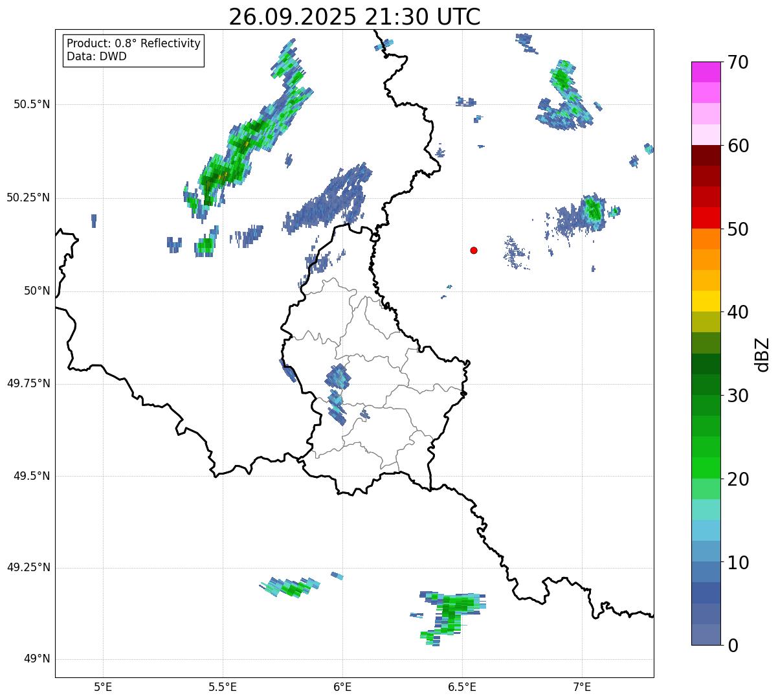Click the 6.5°E longitude label

462,686
